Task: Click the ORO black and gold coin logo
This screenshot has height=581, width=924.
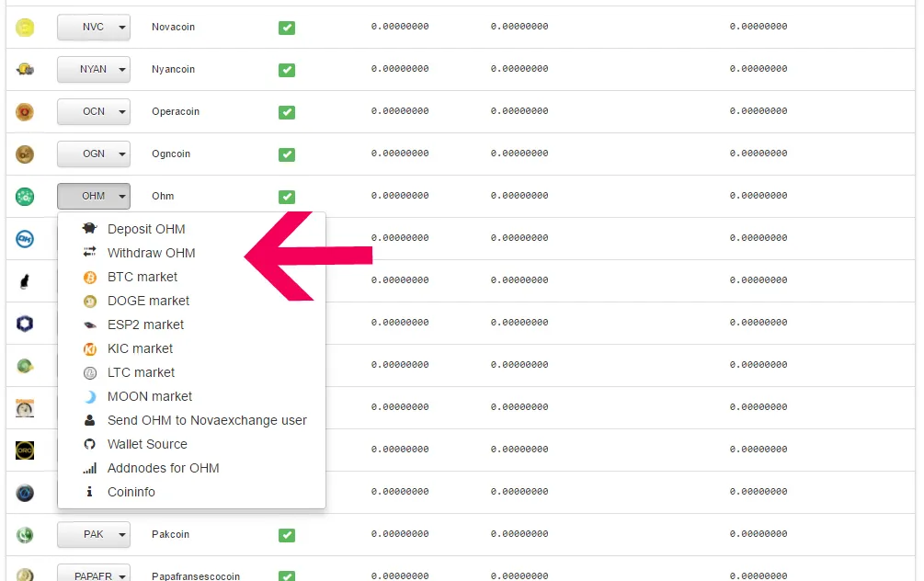Action: tap(25, 450)
